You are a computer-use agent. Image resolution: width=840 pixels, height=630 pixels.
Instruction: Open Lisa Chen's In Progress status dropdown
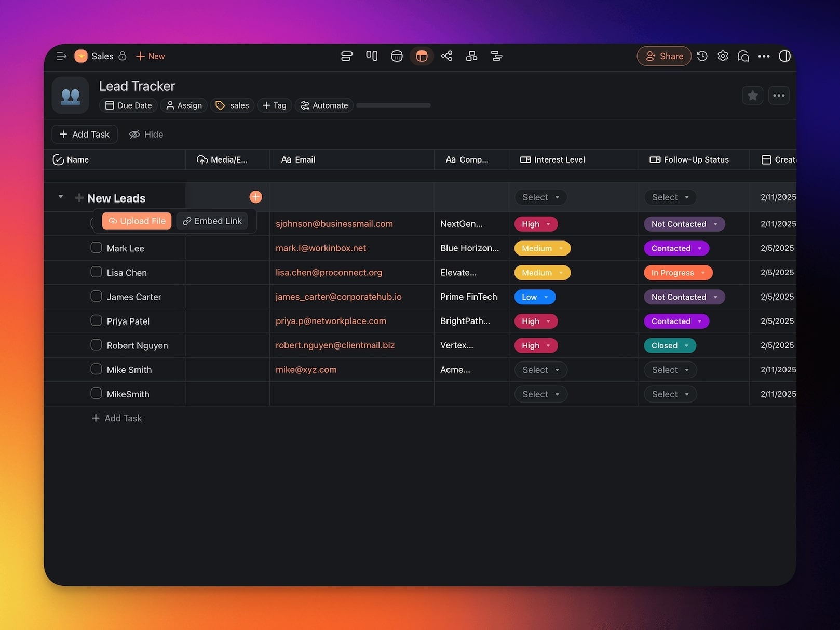pyautogui.click(x=678, y=273)
